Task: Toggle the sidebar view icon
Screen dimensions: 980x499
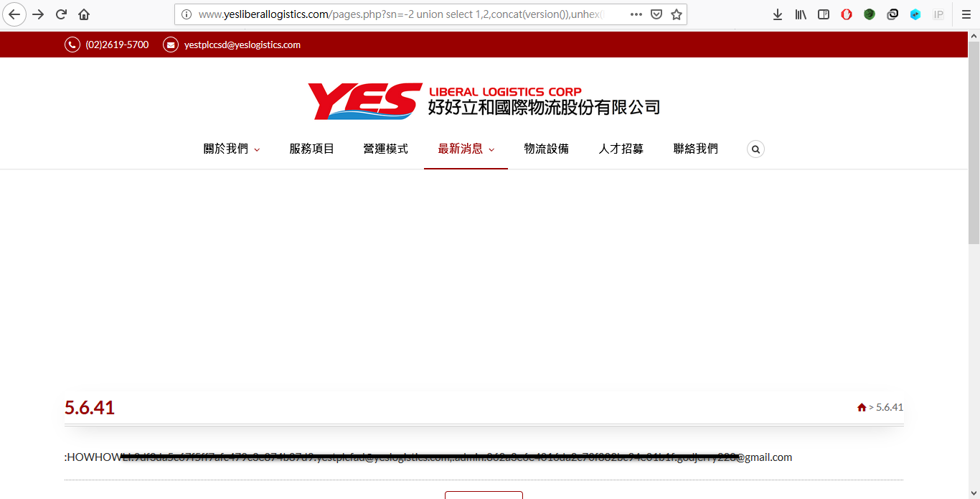Action: coord(824,14)
